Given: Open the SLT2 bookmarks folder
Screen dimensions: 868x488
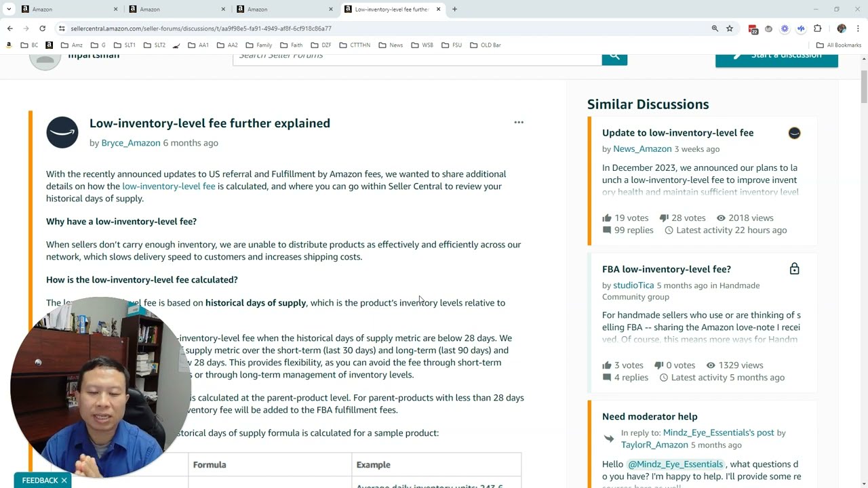Looking at the screenshot, I should click(x=154, y=45).
